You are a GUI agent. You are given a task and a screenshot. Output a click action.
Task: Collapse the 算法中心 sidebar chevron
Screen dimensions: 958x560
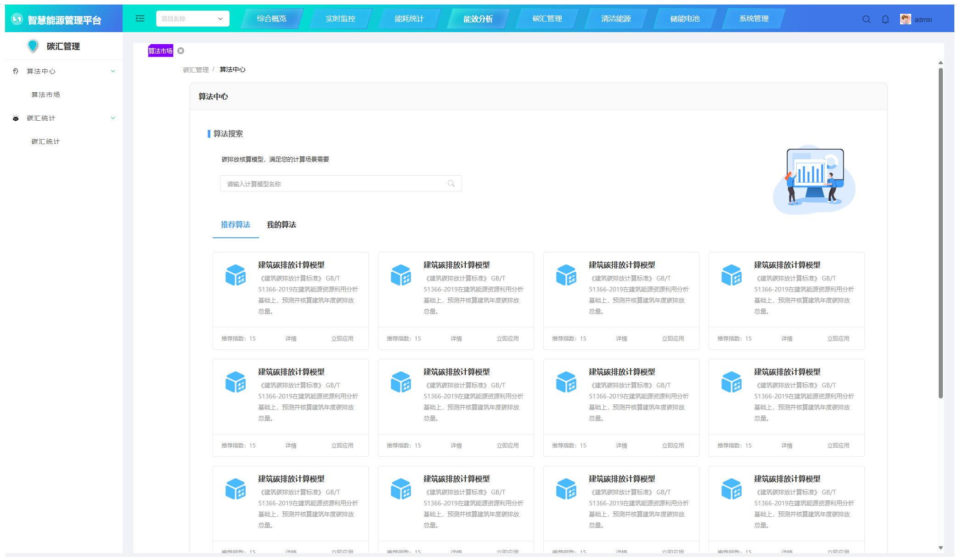tap(113, 71)
